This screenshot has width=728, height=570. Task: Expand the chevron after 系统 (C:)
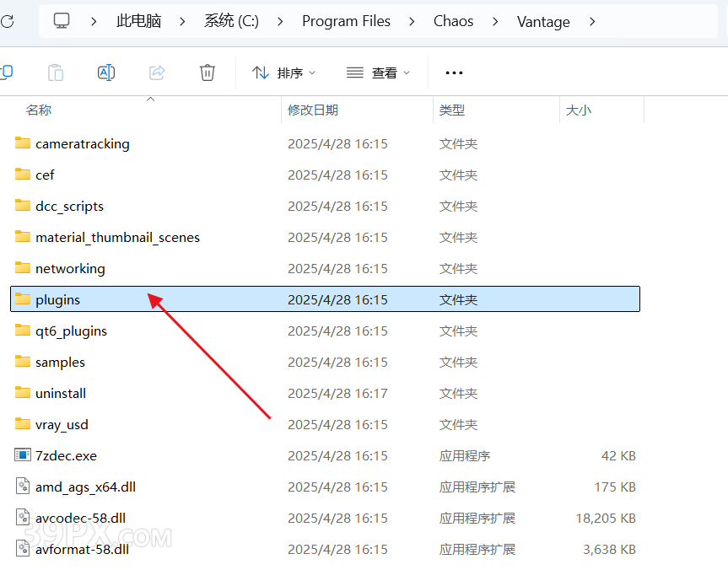280,21
